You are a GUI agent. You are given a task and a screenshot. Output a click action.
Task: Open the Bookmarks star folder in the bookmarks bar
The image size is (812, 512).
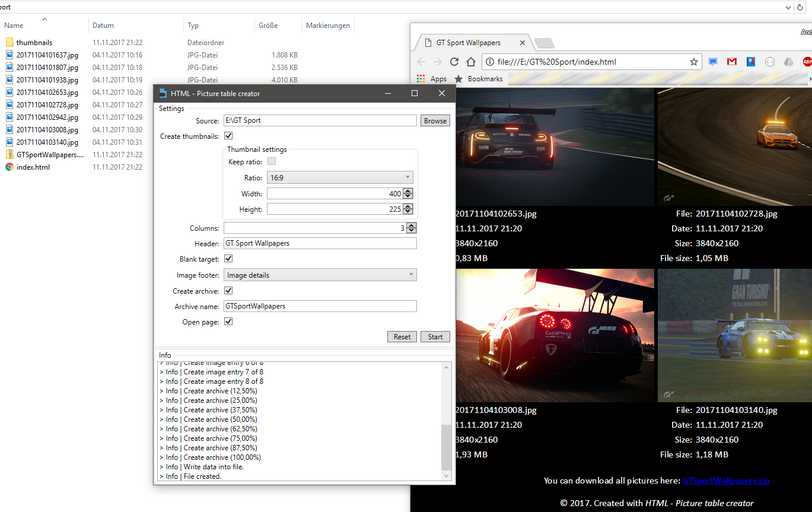(478, 79)
